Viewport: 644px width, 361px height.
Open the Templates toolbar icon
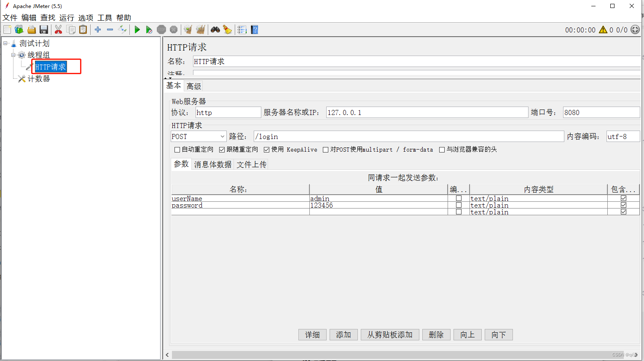point(19,29)
